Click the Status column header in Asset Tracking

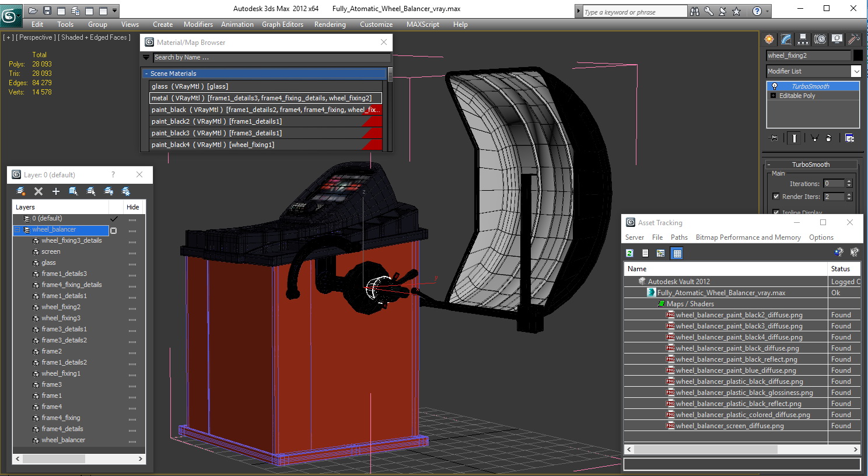844,269
